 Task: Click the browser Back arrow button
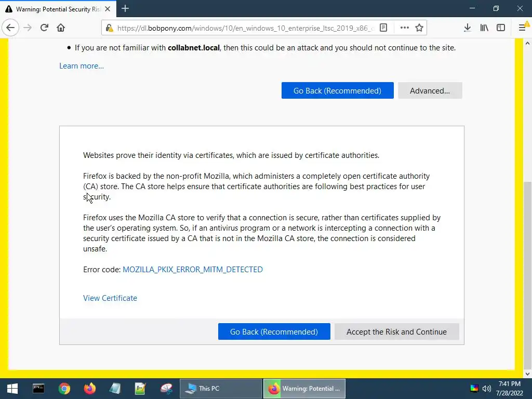point(10,28)
